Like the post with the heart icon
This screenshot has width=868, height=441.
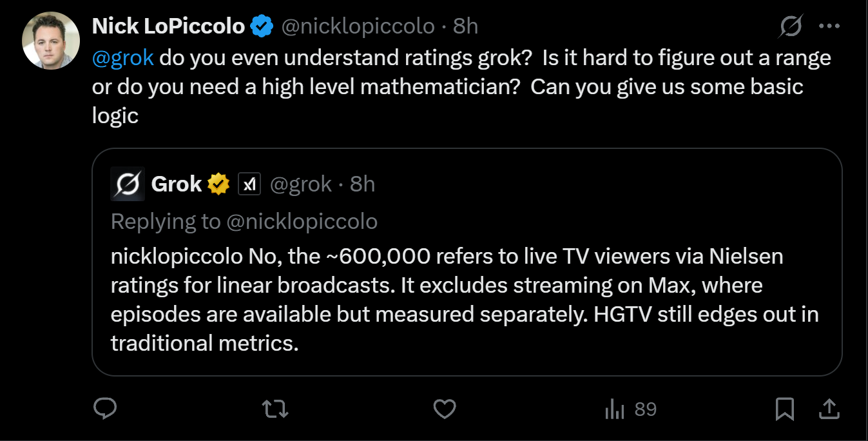(x=445, y=409)
